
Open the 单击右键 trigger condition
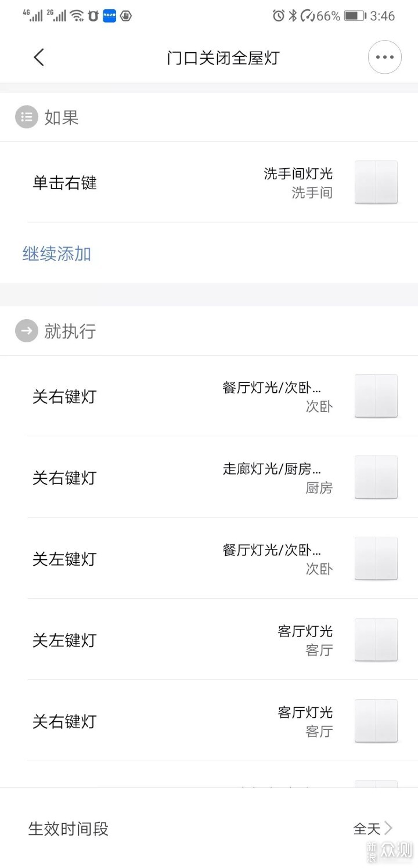click(64, 183)
